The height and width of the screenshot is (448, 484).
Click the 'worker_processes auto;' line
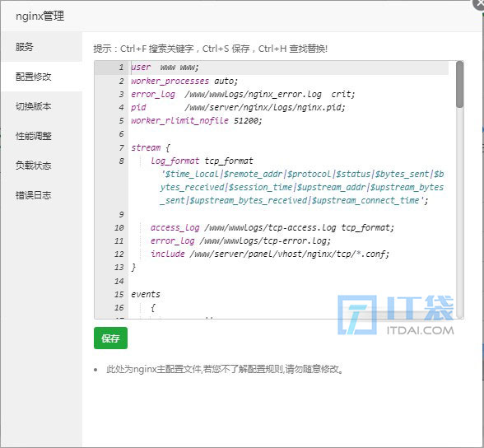pyautogui.click(x=184, y=81)
